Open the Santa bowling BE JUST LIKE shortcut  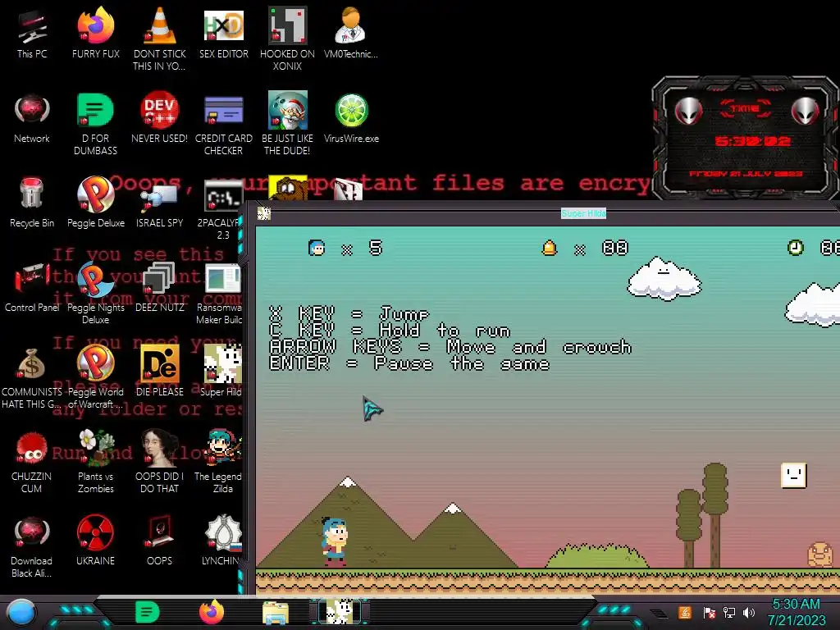pos(287,125)
